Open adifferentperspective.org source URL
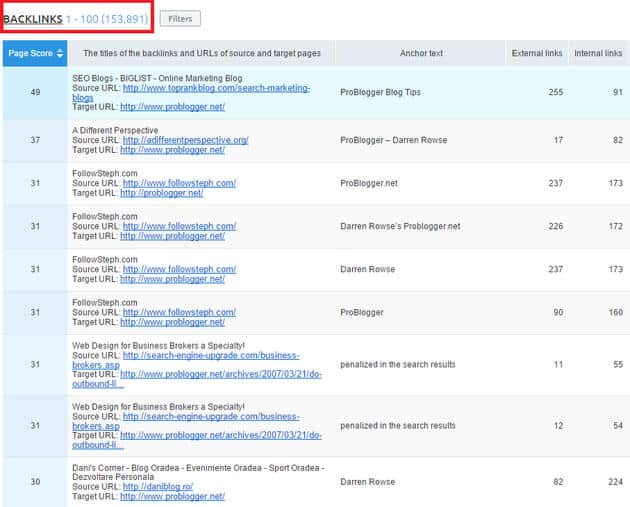630x507 pixels. [x=186, y=140]
